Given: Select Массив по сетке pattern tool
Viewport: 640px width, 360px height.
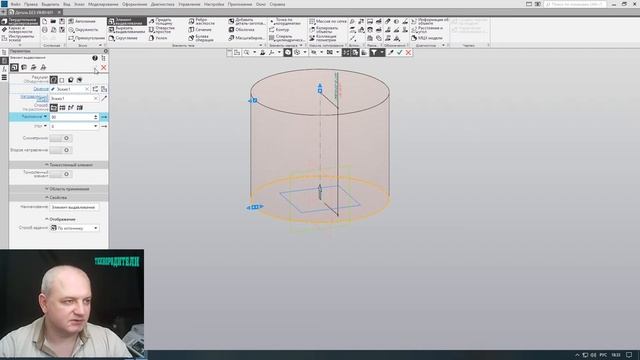Looking at the screenshot, I should point(328,21).
